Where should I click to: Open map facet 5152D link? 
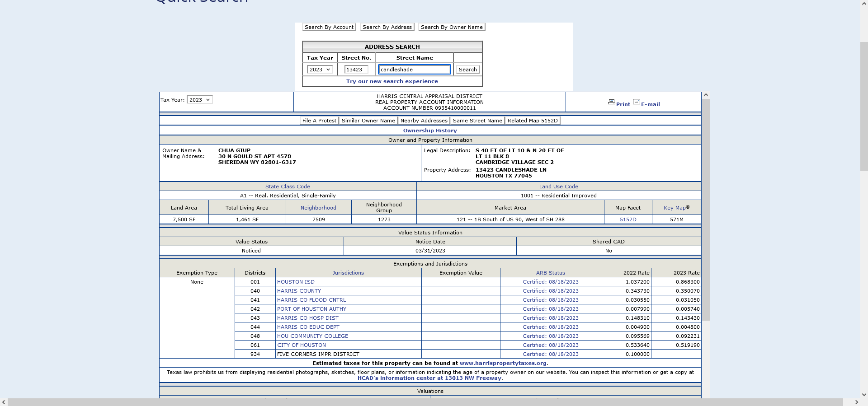[628, 219]
